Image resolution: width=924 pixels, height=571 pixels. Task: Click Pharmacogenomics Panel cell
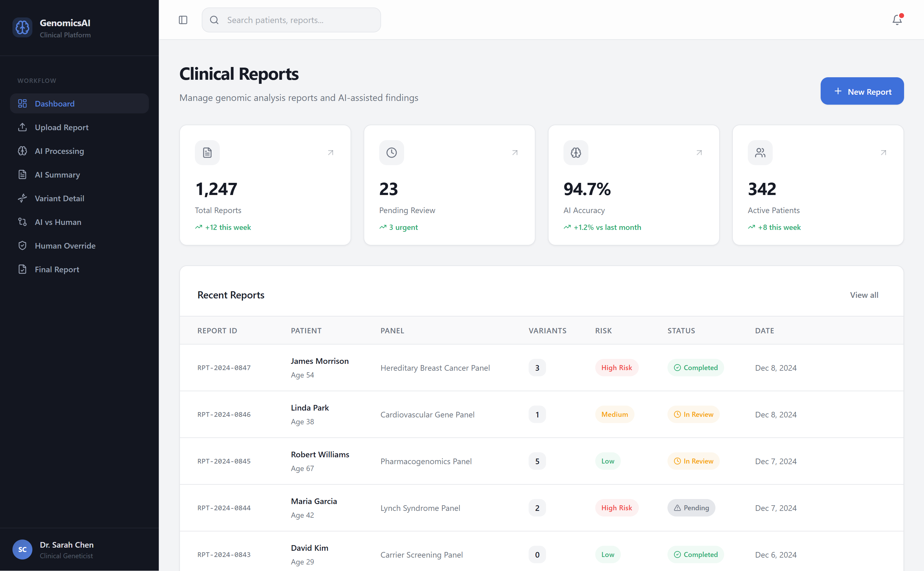tap(426, 461)
